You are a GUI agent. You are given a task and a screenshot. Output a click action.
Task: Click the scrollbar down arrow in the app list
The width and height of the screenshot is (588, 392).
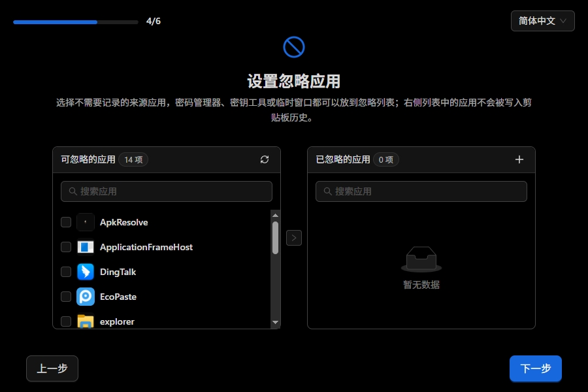point(275,322)
